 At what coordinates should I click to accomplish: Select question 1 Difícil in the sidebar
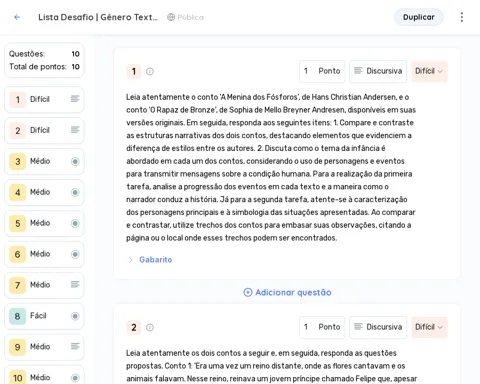(x=44, y=99)
